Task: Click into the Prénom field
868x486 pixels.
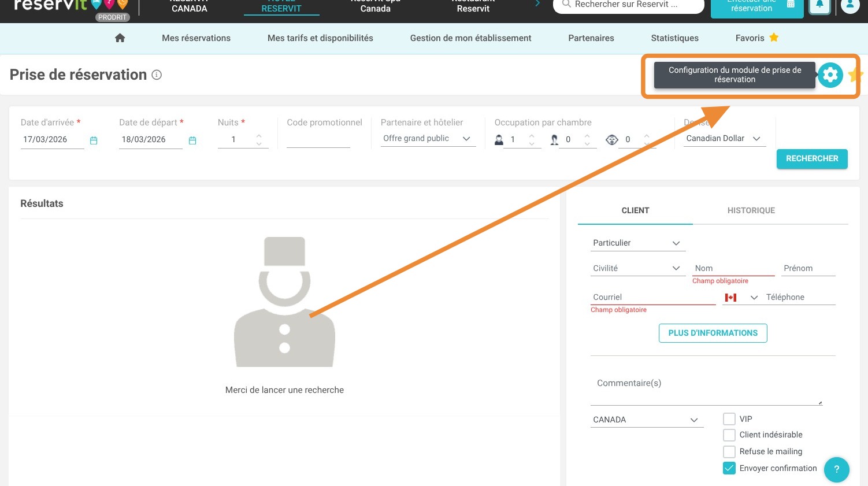Action: (x=809, y=269)
